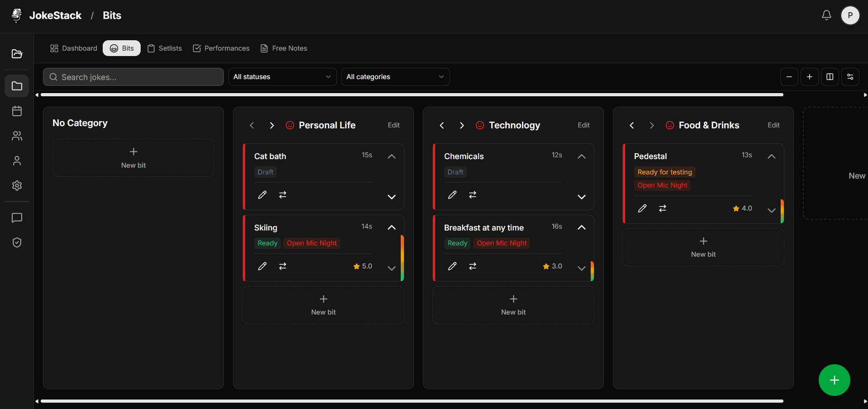The width and height of the screenshot is (868, 409).
Task: Click the Ready for testing status on Pedestal
Action: pyautogui.click(x=664, y=172)
